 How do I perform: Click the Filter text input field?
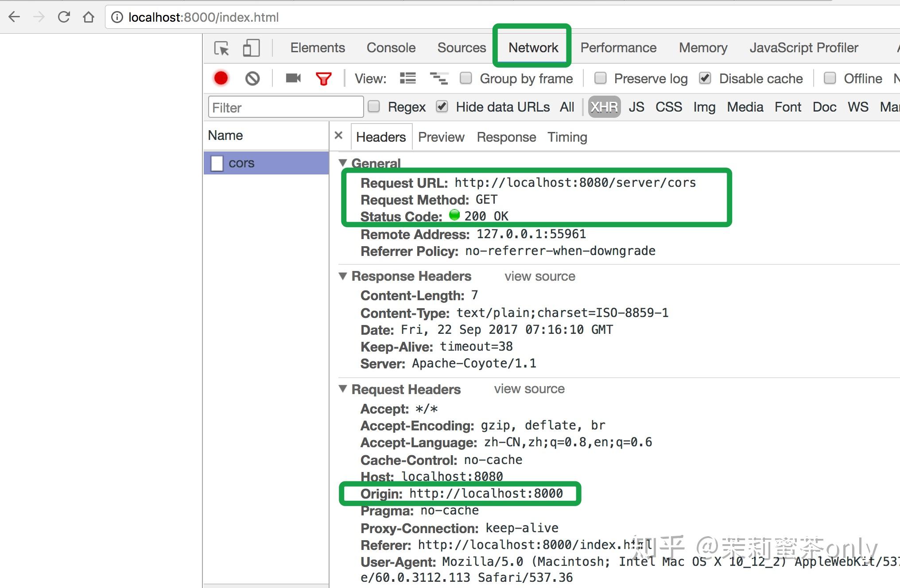click(x=286, y=108)
